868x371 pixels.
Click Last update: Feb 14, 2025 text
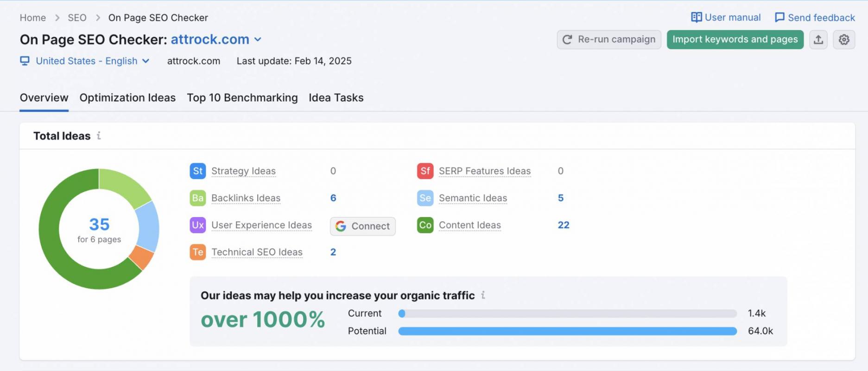(x=294, y=61)
